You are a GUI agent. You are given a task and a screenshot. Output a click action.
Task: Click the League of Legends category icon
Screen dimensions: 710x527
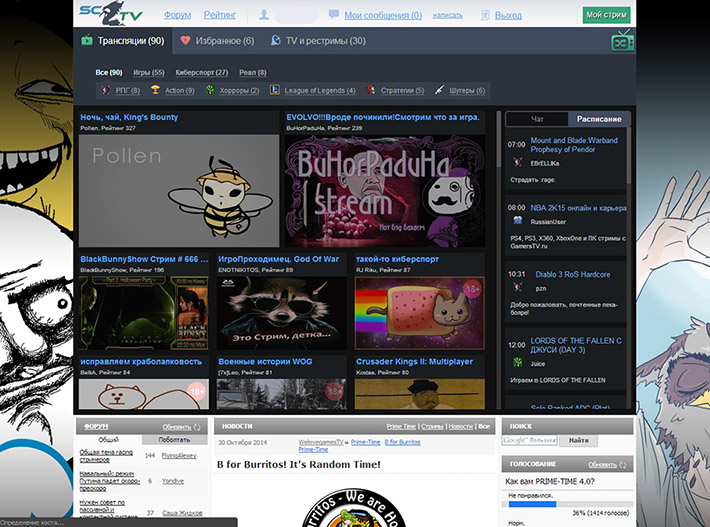coord(274,91)
